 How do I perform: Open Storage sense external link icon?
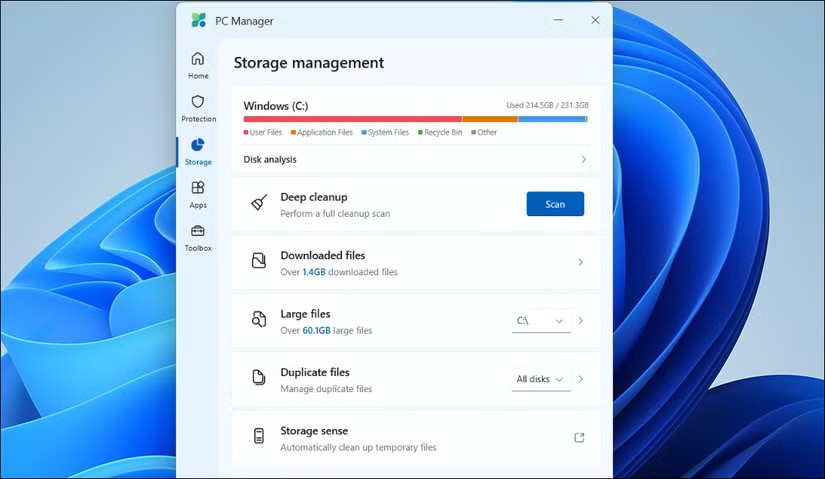click(579, 437)
